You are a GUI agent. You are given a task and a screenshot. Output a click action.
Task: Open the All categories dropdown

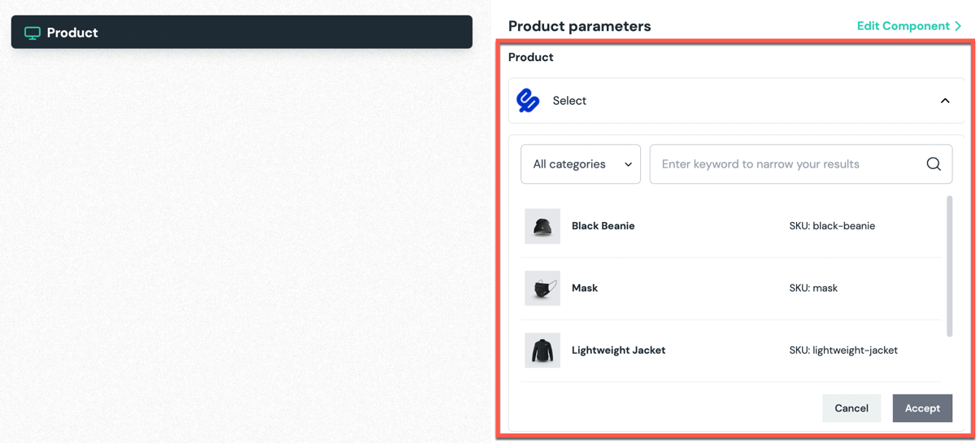(x=581, y=164)
